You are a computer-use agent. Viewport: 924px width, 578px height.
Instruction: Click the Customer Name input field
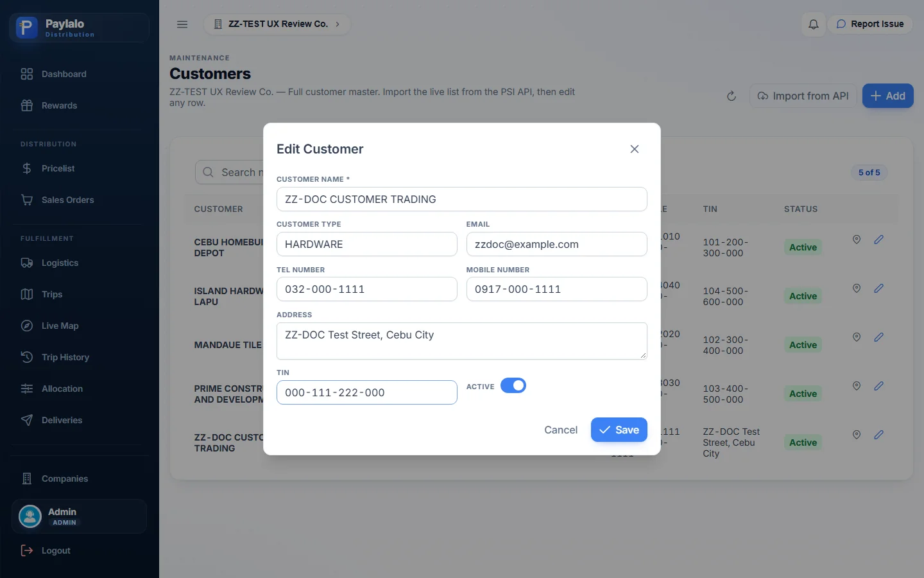pyautogui.click(x=462, y=199)
